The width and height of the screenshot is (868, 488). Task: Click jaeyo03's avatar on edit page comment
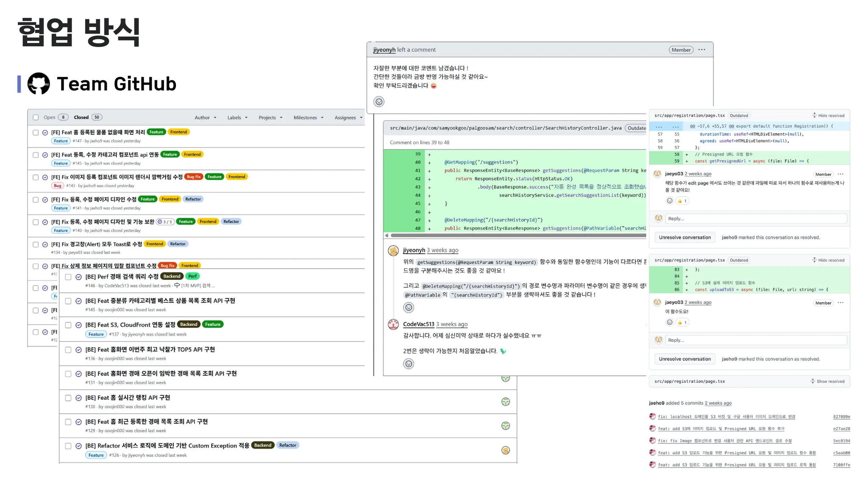pyautogui.click(x=657, y=174)
